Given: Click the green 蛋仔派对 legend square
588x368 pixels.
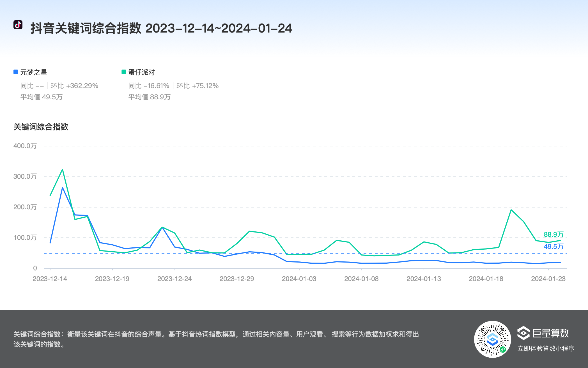Looking at the screenshot, I should tap(124, 72).
